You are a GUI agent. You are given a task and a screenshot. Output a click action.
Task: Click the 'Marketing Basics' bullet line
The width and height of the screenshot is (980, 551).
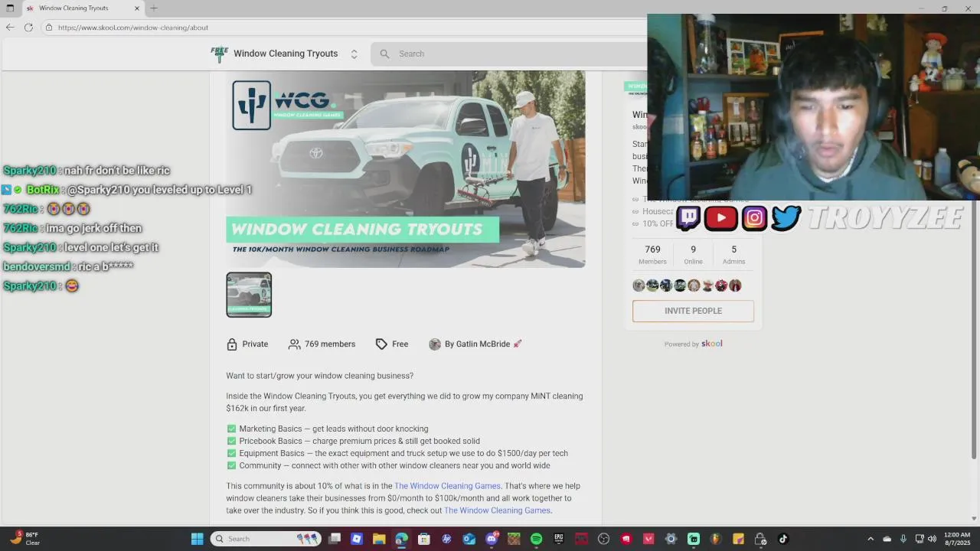328,429
